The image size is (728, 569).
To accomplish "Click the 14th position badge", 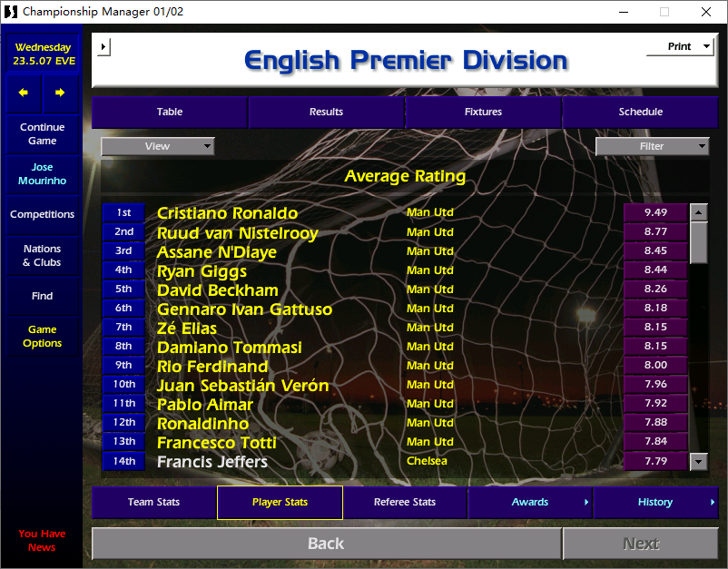I will click(124, 461).
